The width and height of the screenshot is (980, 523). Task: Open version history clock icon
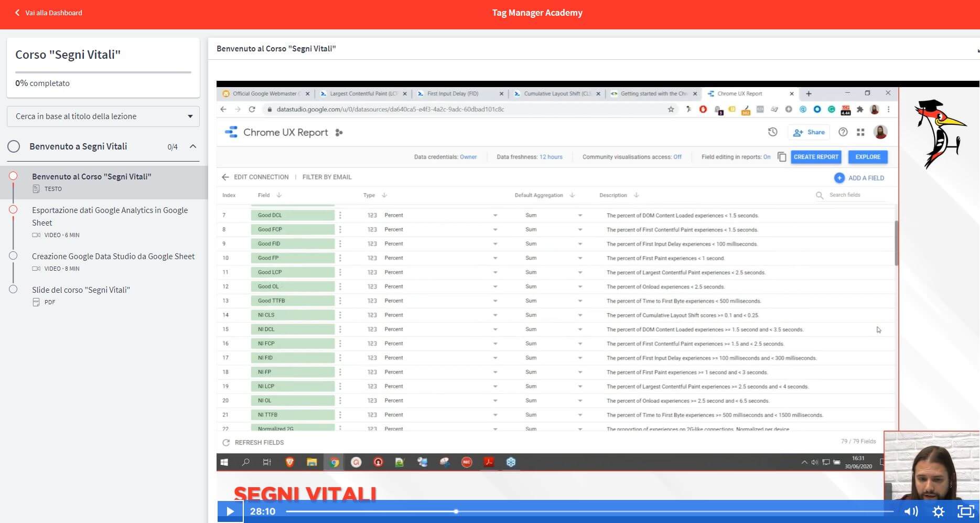[772, 132]
